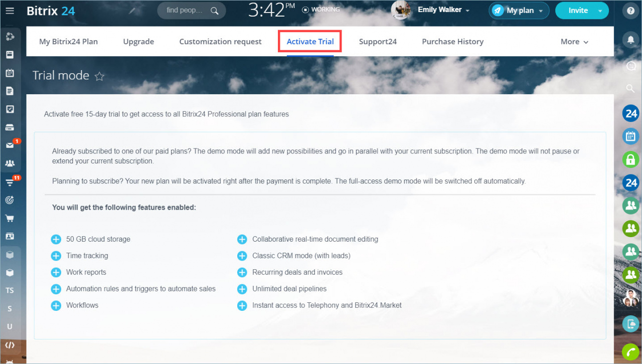
Task: Open the Activity Stream sidebar icon
Action: coord(10,37)
